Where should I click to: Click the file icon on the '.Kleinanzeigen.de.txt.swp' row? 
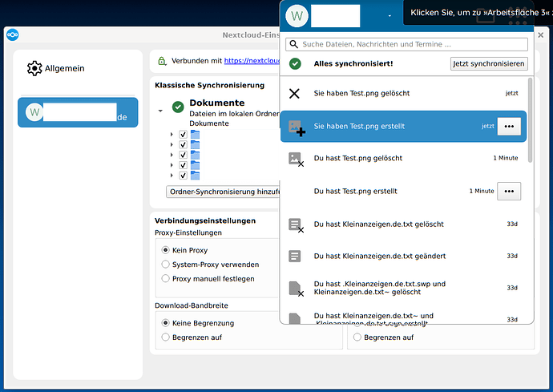pos(296,289)
